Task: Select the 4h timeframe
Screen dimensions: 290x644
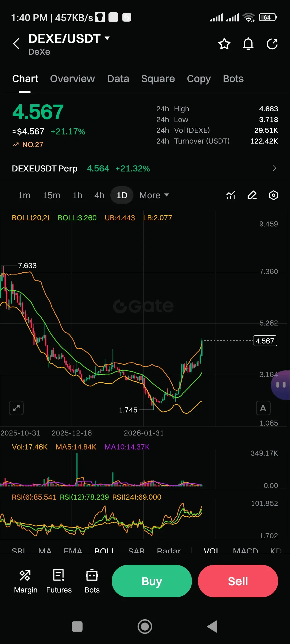Action: 99,195
